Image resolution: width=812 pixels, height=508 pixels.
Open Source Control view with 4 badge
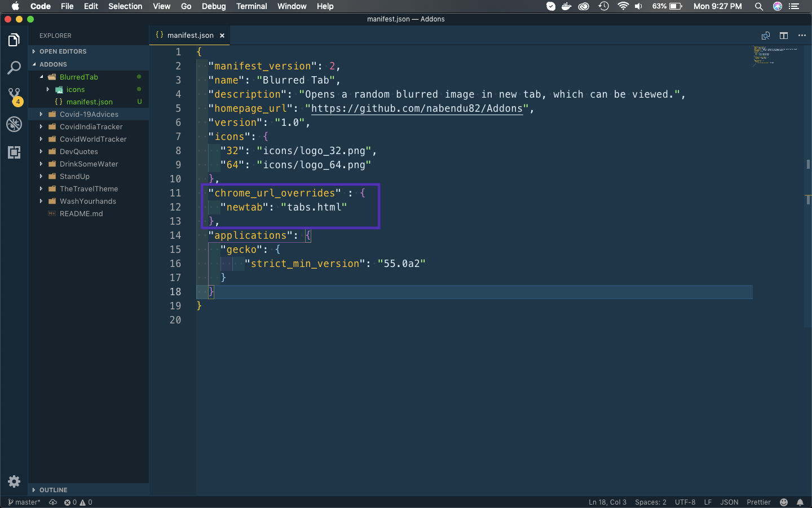coord(14,96)
